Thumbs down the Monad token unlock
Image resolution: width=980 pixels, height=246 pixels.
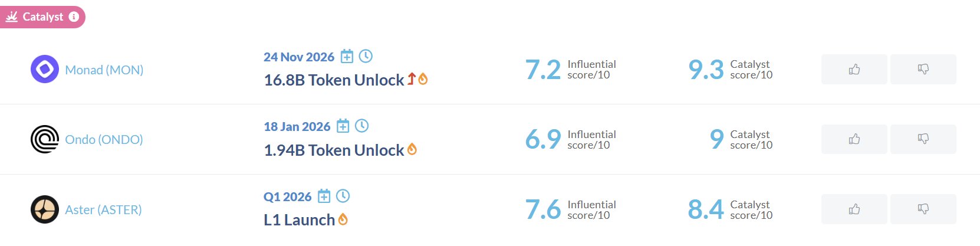(x=923, y=70)
